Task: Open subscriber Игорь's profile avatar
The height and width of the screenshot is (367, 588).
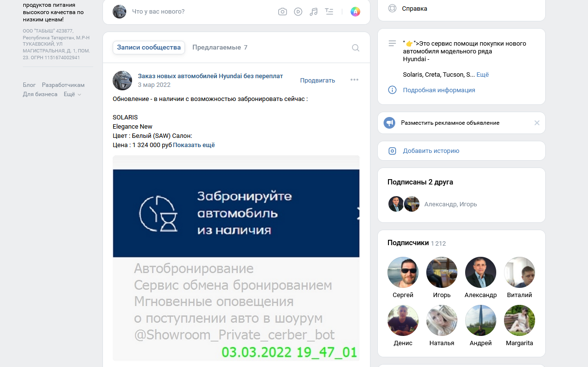Action: 442,272
